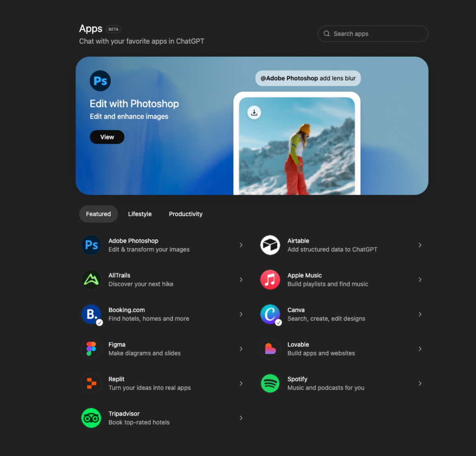Image resolution: width=476 pixels, height=456 pixels.
Task: Click the Canva icon
Action: (270, 314)
